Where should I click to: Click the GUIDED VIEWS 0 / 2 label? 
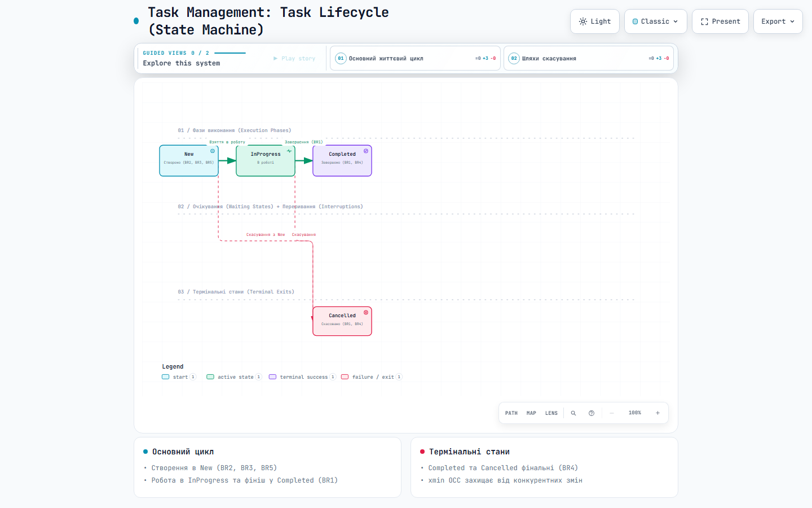point(176,53)
